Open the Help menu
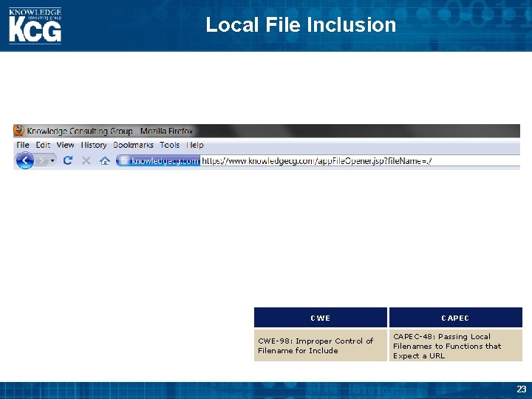Image resolution: width=532 pixels, height=399 pixels. click(195, 145)
